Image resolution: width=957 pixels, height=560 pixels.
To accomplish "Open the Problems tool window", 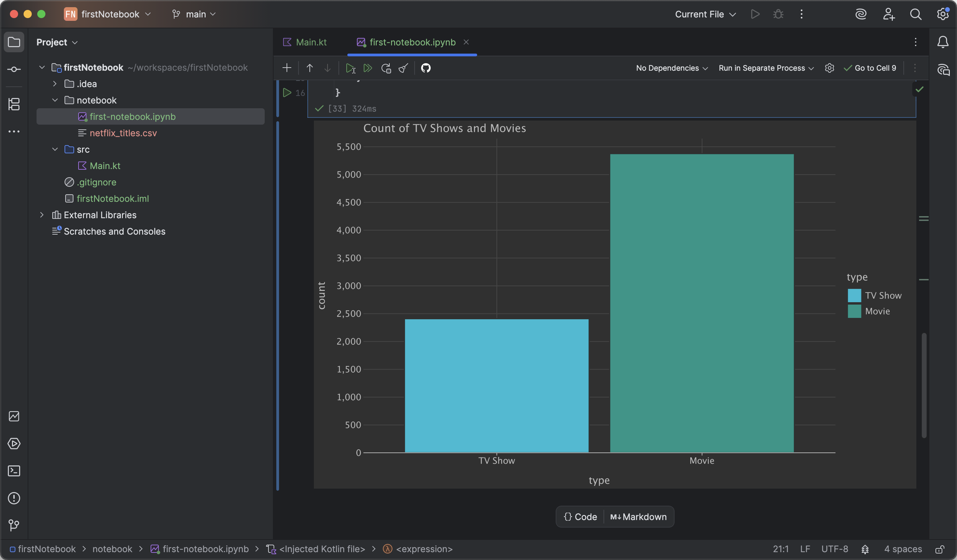I will point(14,498).
